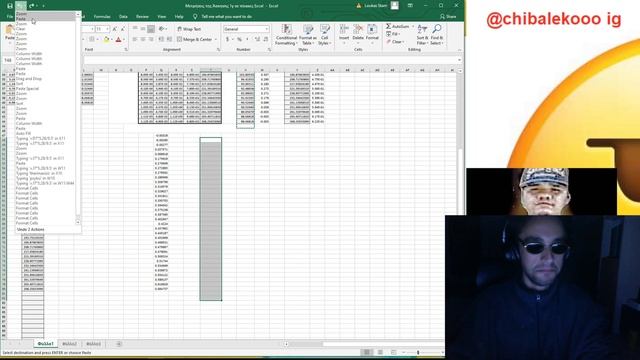Click the Save icon in Quick Access Toolbar

pos(10,6)
